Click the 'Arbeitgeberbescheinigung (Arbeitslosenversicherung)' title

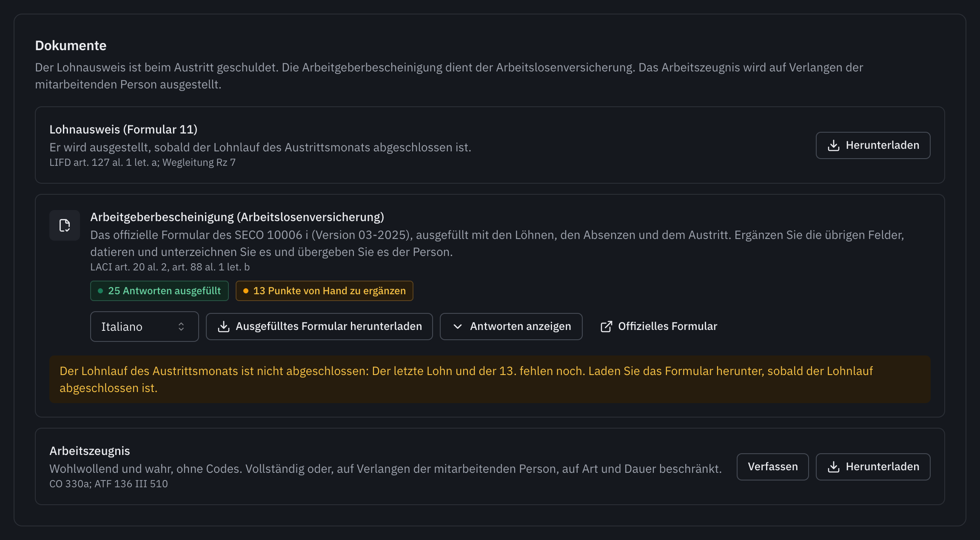tap(237, 217)
